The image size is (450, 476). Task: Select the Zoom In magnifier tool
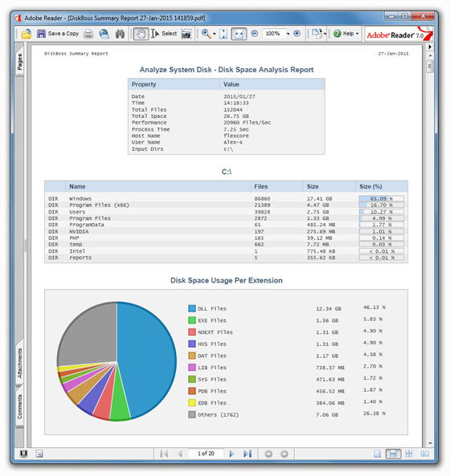(206, 34)
